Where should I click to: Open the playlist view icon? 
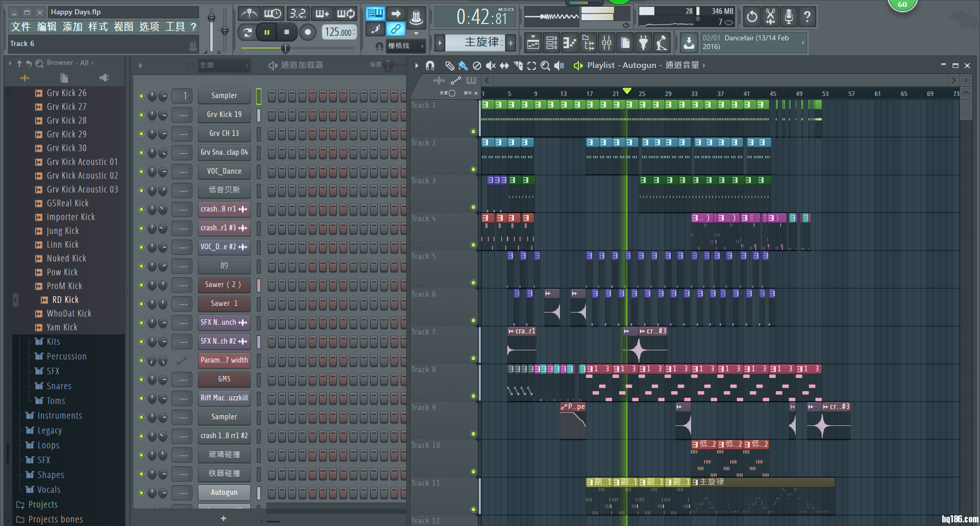(533, 43)
